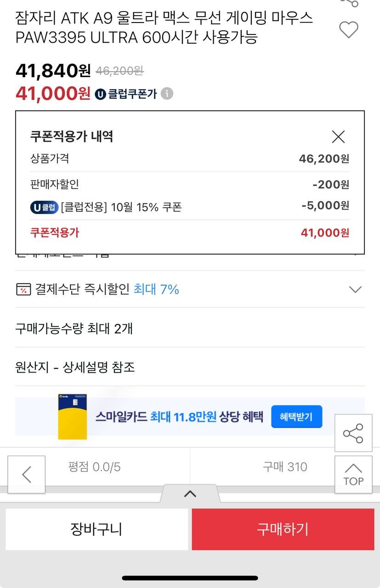Screen dimensions: 380x588
Task: Tap the 원산지 - 상세설명 참조 row
Action: coord(75,367)
